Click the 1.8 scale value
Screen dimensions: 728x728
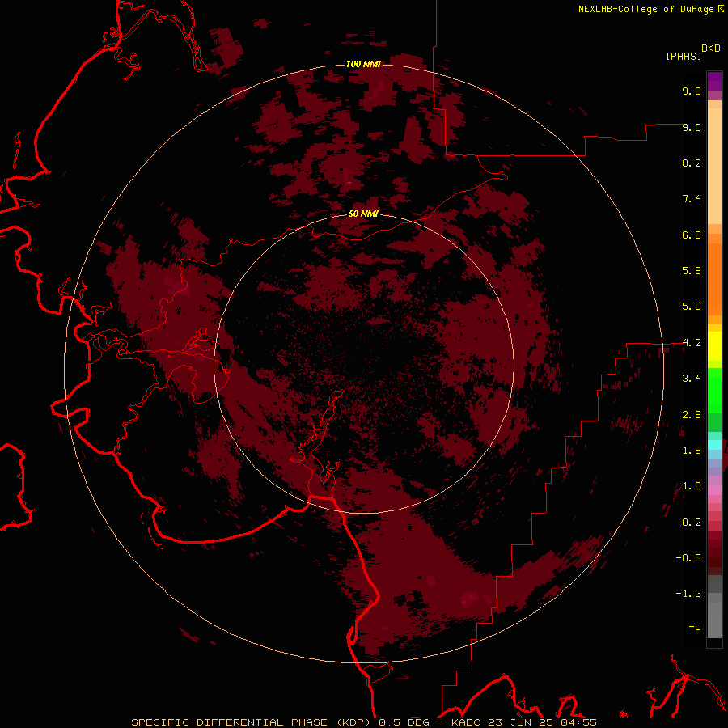(692, 451)
